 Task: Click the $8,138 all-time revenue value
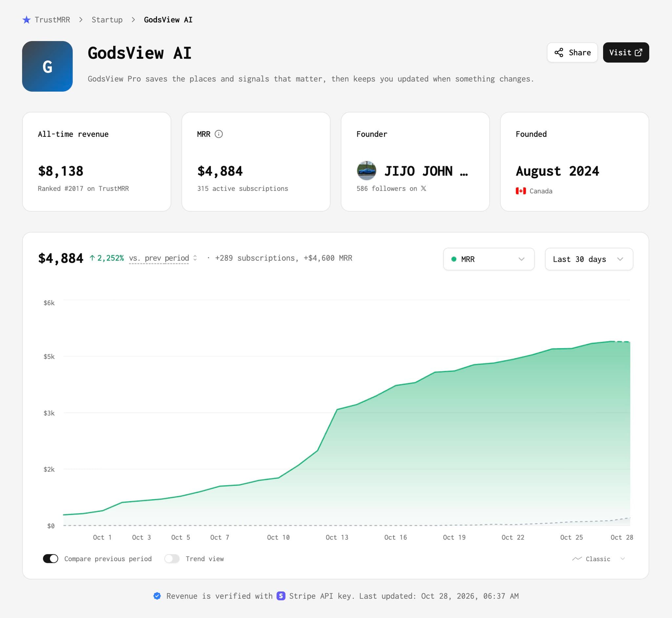(61, 171)
